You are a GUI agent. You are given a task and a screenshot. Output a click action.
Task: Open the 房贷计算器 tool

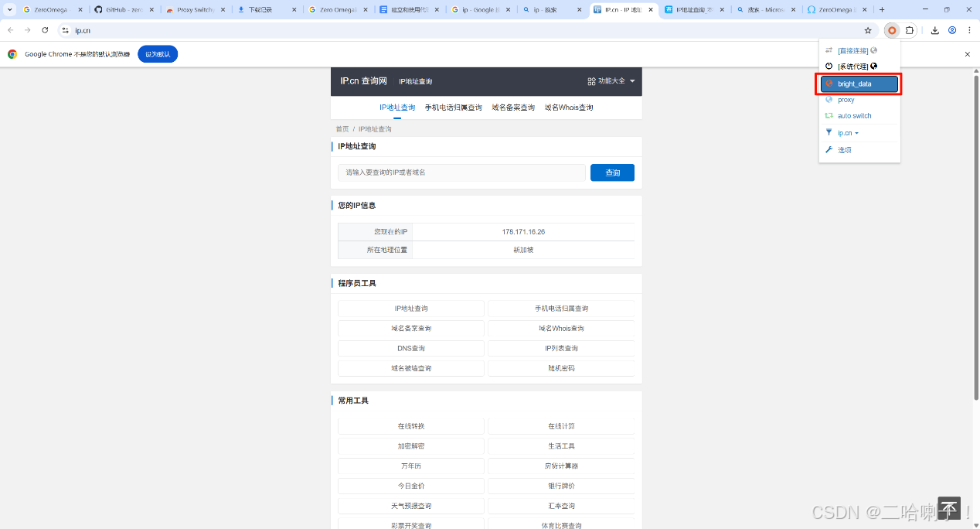coord(562,466)
